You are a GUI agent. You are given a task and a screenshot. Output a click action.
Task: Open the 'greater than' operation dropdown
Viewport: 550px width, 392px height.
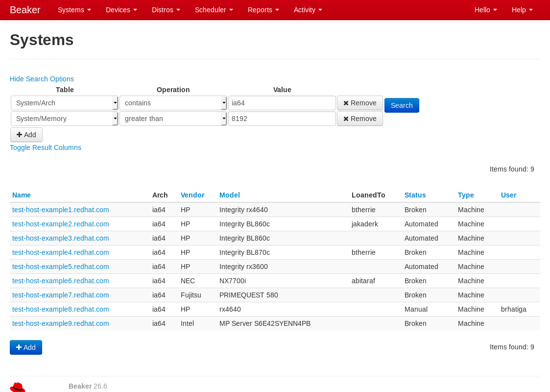pos(173,119)
